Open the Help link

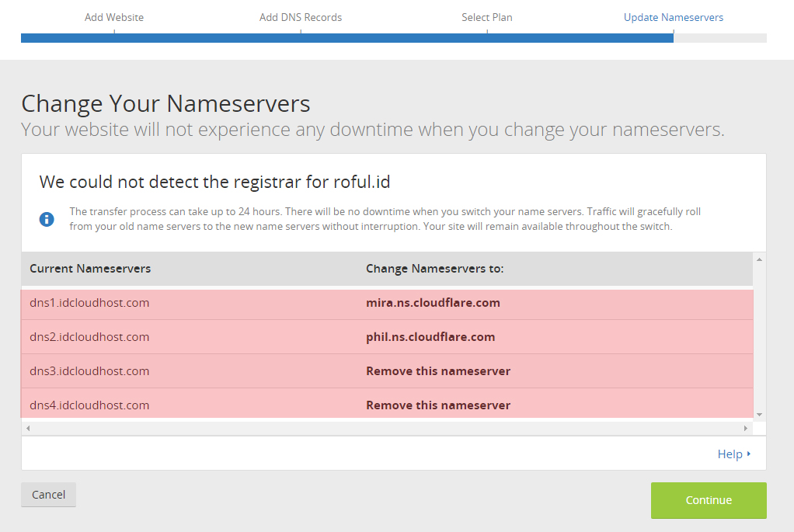(x=729, y=454)
